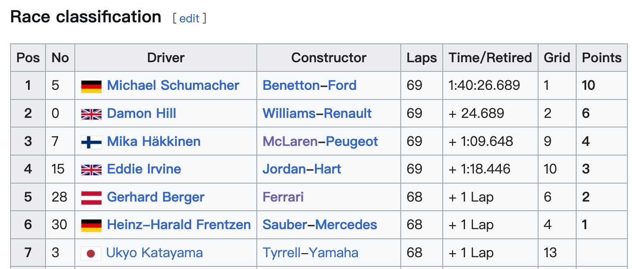Click the British flag beside Damon Hill
The height and width of the screenshot is (269, 644).
91,114
